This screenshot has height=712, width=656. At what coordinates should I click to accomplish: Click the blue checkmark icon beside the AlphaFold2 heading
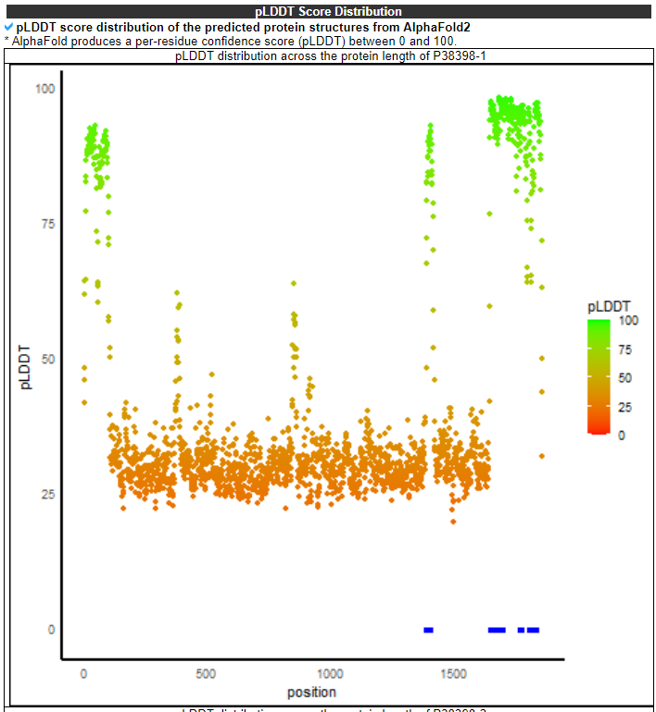coord(9,27)
